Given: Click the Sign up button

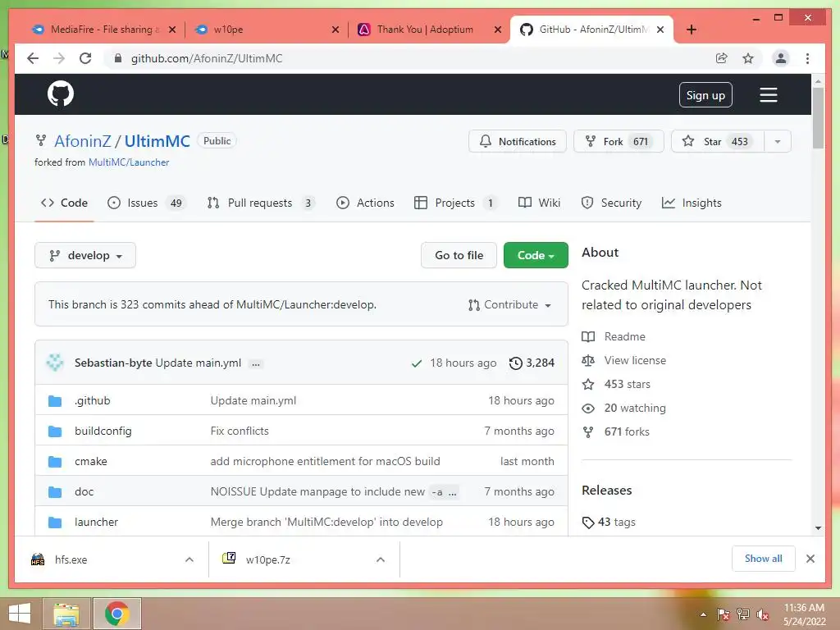Looking at the screenshot, I should coord(705,95).
